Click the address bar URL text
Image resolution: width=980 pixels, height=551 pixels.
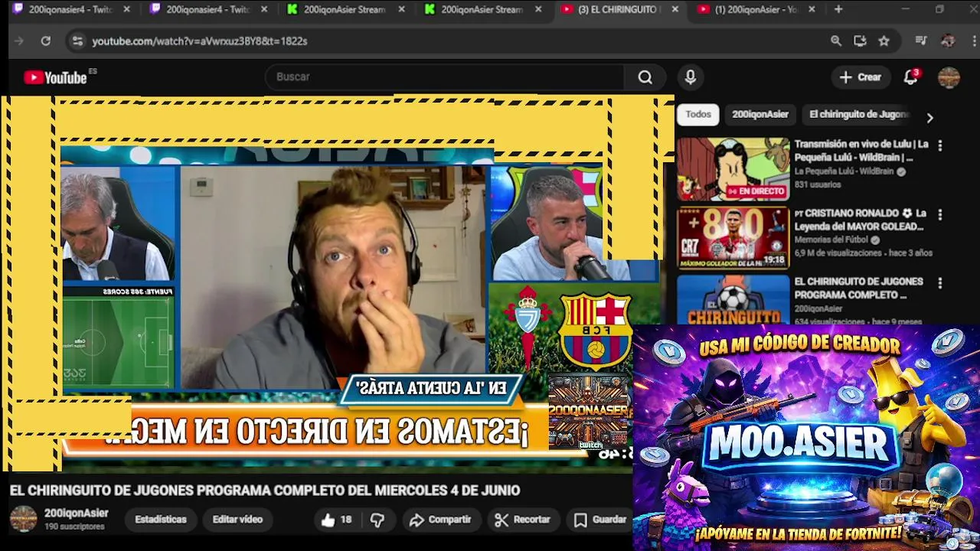pos(200,41)
